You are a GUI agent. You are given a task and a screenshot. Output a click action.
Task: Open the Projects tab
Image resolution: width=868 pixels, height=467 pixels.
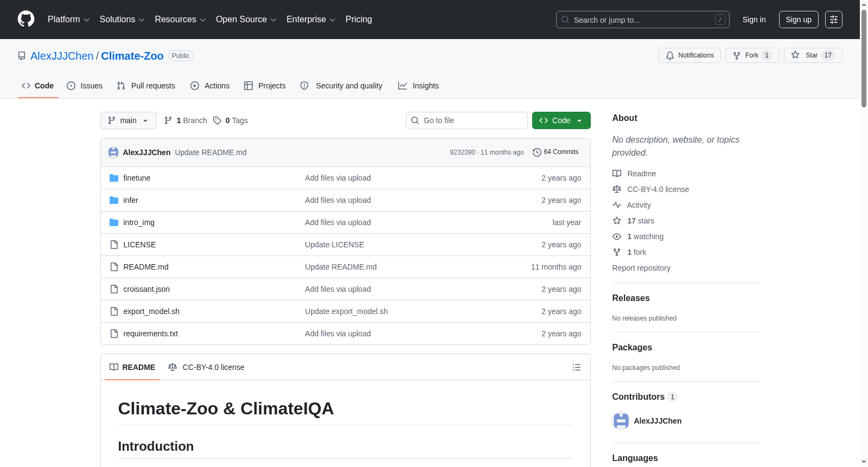tap(265, 86)
